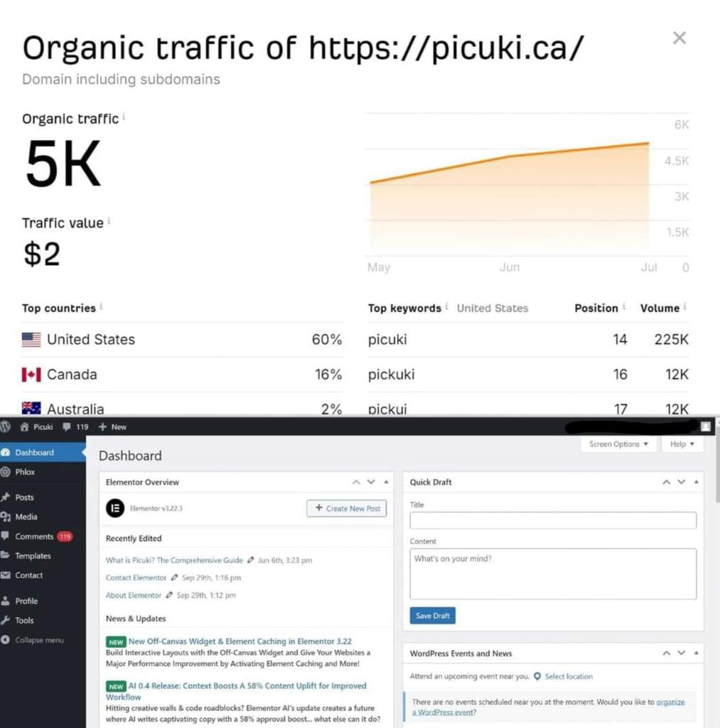Viewport: 720px width, 728px height.
Task: Click Select location link
Action: coord(568,677)
